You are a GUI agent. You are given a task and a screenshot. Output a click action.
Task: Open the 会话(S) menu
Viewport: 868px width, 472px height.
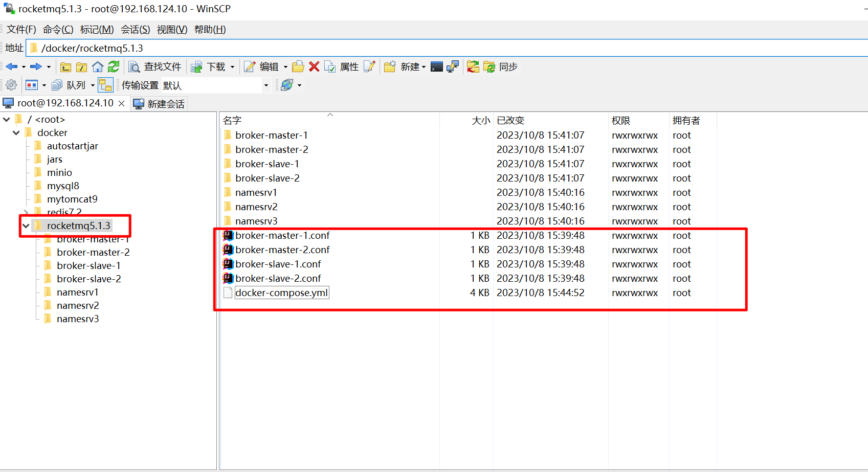135,29
